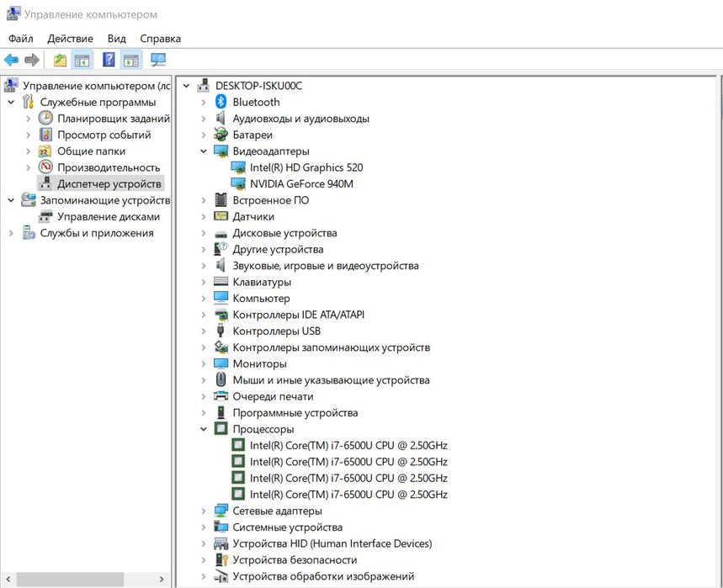Open the Вид menu
723x588 pixels.
pyautogui.click(x=117, y=39)
